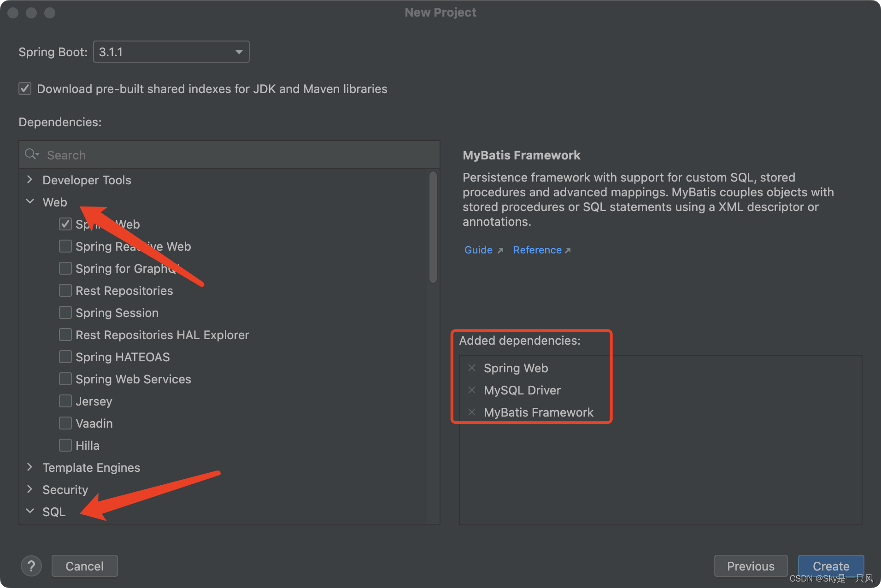Image resolution: width=881 pixels, height=588 pixels.
Task: Click the Vaadin label text
Action: coord(94,423)
